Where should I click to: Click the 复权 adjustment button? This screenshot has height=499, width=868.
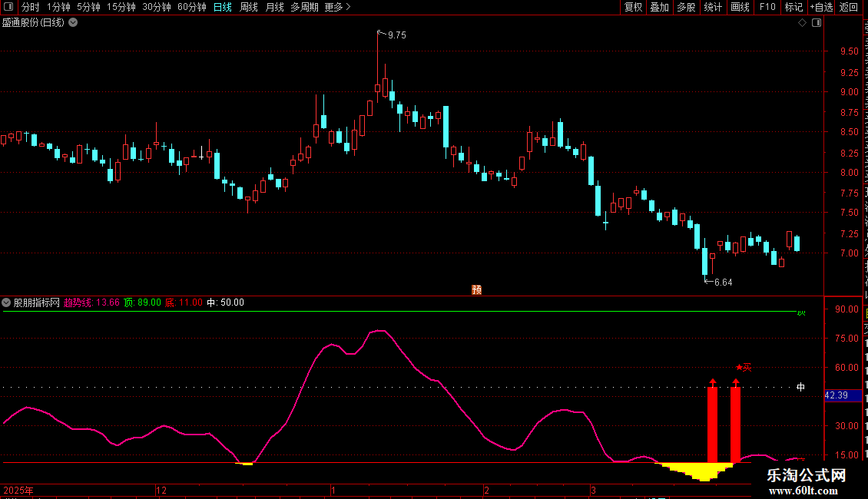click(x=633, y=8)
